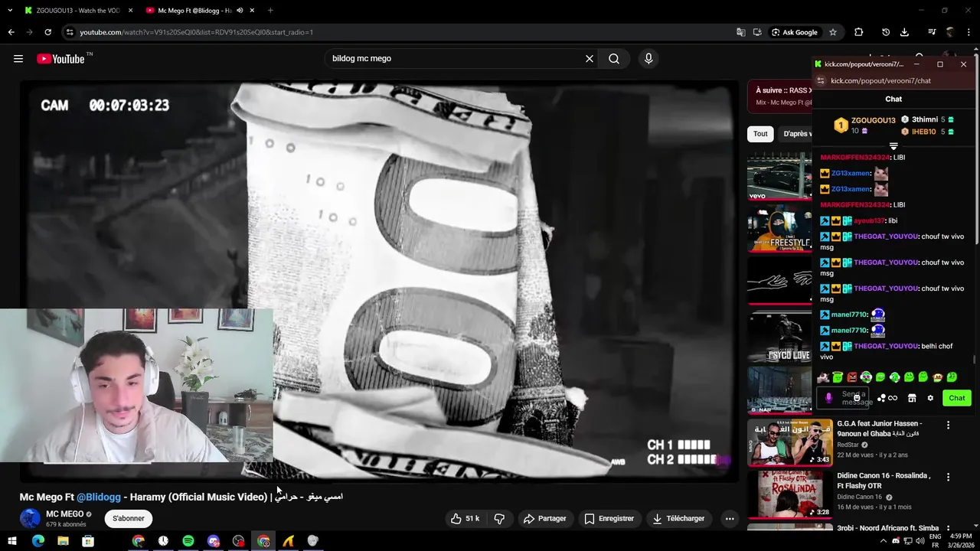Open File Explorer from the taskbar
The image size is (980, 551).
63,541
